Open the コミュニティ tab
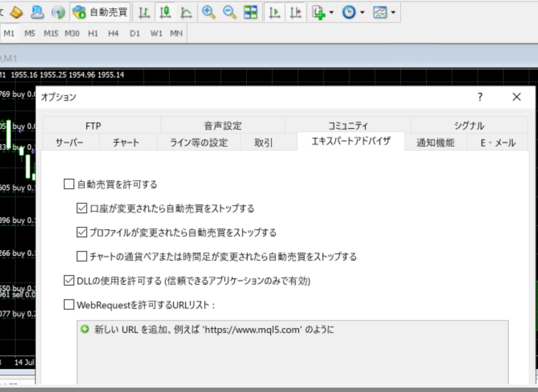Viewport: 538px width, 392px height. pos(348,125)
